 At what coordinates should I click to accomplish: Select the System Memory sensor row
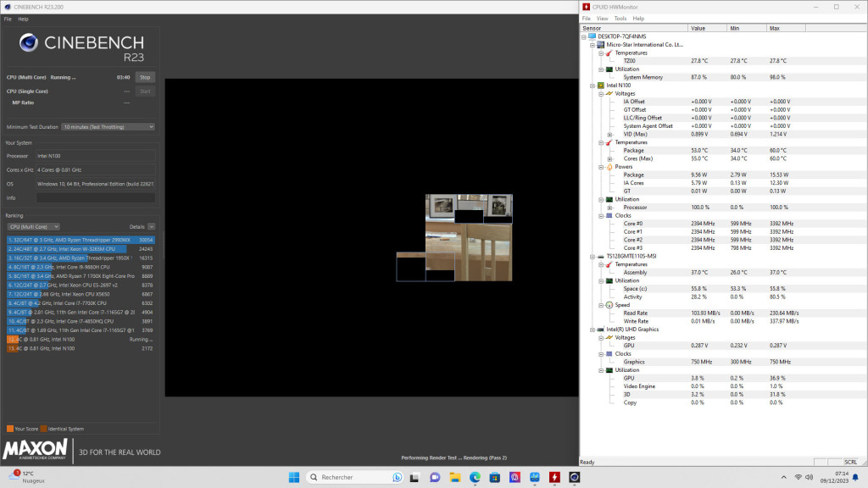pos(724,77)
